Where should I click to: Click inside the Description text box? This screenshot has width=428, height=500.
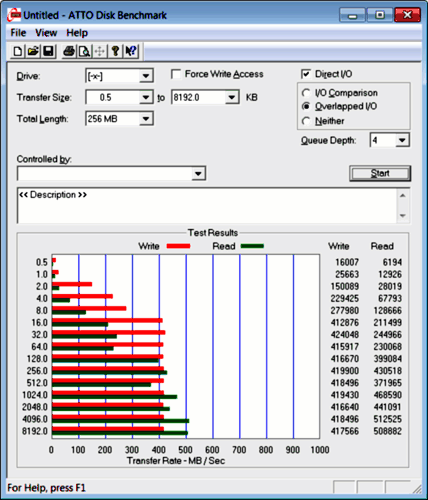point(207,206)
